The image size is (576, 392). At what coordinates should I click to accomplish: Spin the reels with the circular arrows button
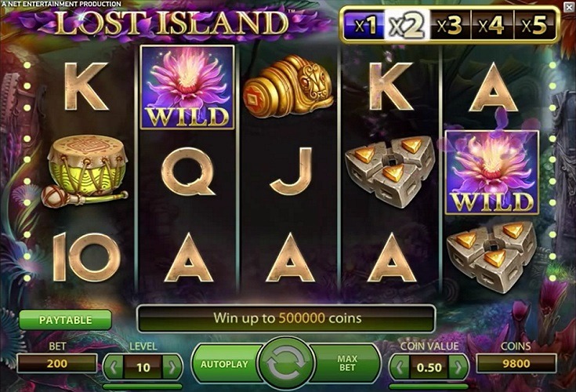point(286,363)
